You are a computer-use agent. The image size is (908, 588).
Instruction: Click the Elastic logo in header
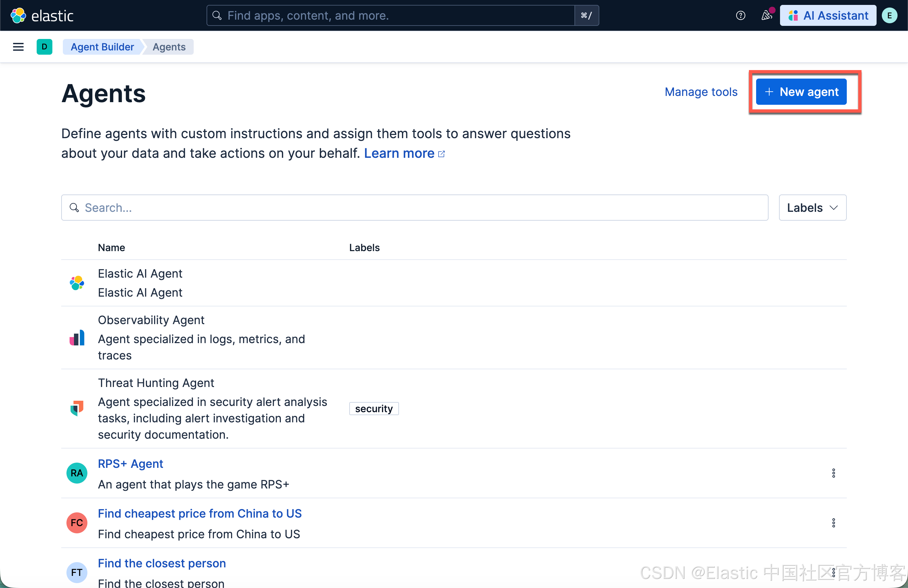click(x=42, y=16)
